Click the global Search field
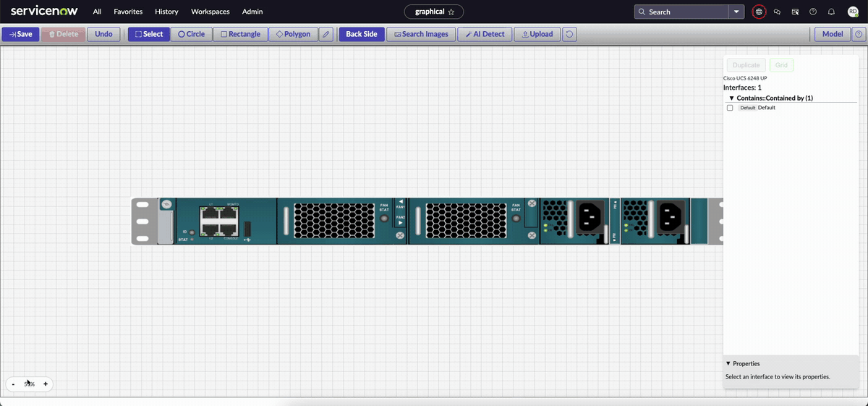 pos(681,12)
